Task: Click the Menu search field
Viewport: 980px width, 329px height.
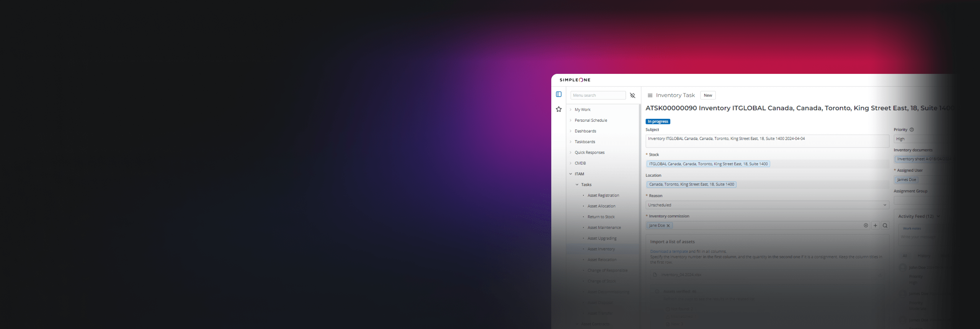Action: 598,95
